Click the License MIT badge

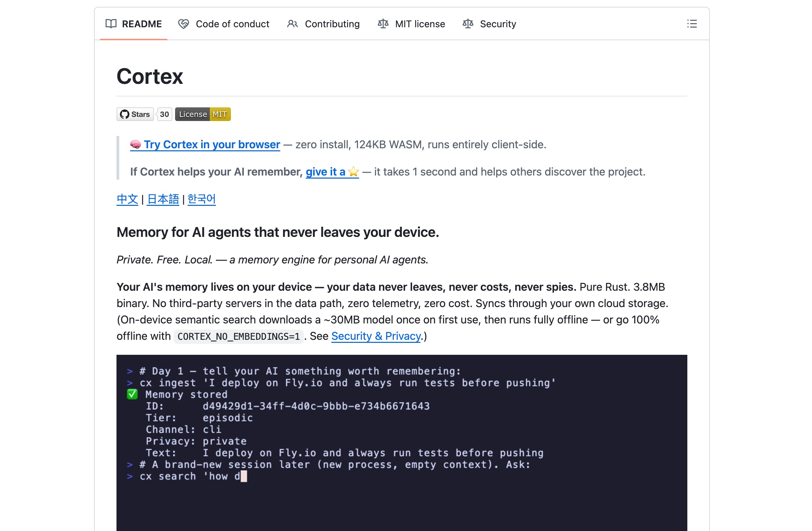coord(203,114)
